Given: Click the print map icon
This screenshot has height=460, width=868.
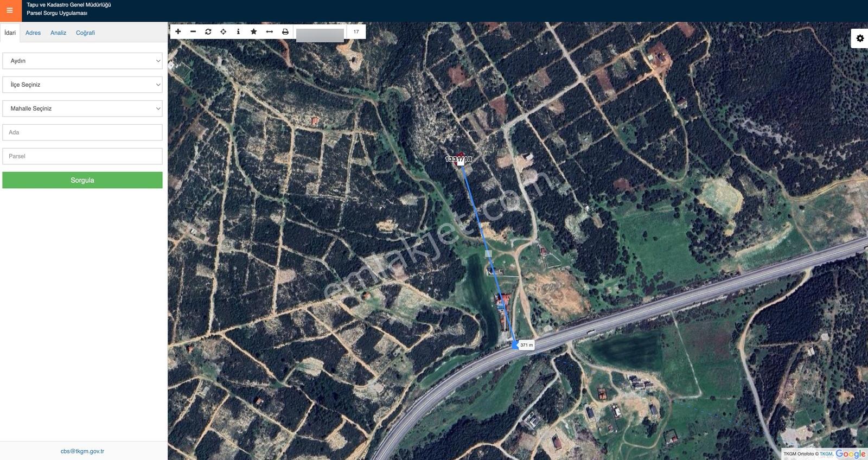Looking at the screenshot, I should (x=285, y=31).
